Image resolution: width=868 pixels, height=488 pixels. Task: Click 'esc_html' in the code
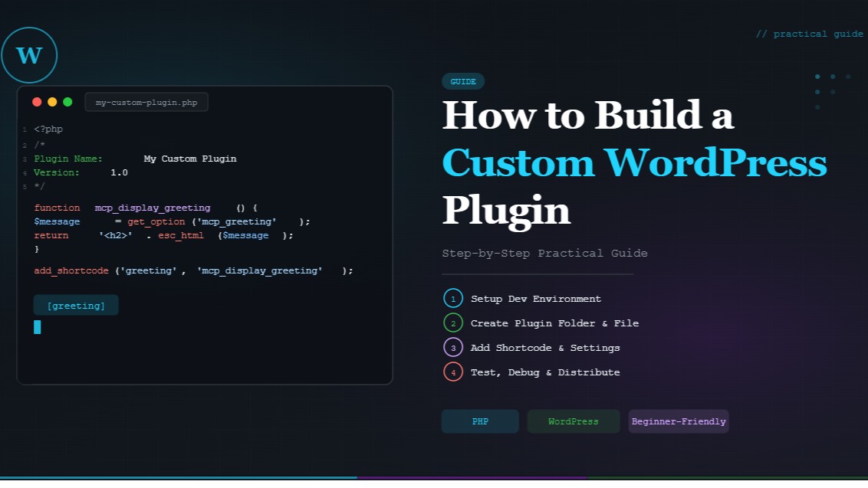click(180, 235)
